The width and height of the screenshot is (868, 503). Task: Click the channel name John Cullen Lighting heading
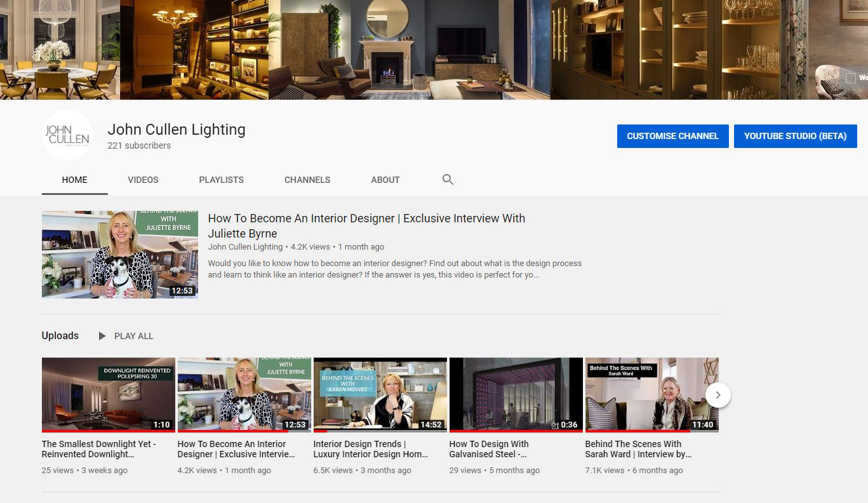point(177,130)
